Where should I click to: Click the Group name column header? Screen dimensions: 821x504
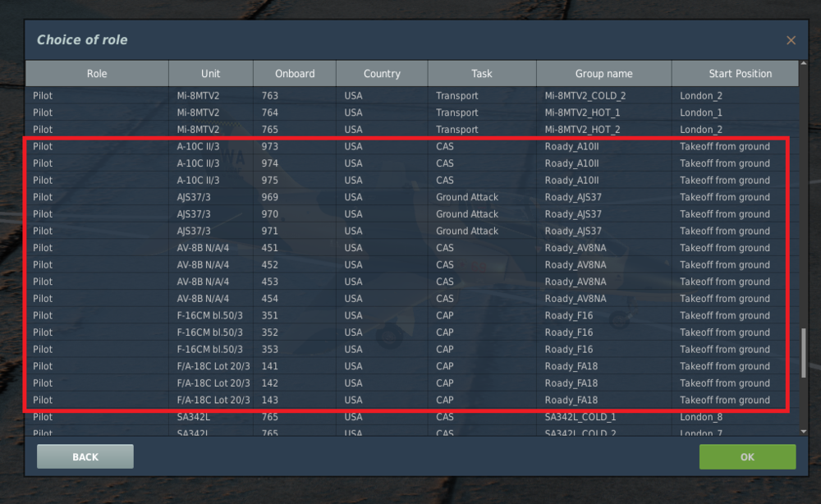(x=603, y=74)
